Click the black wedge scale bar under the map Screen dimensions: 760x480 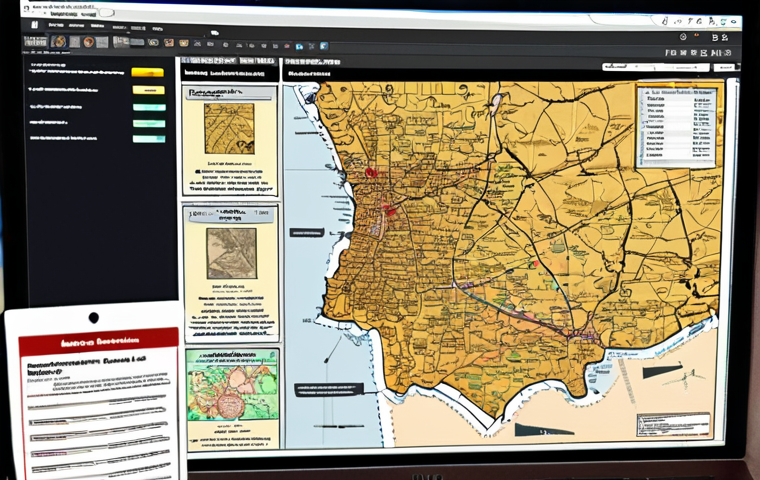click(542, 430)
